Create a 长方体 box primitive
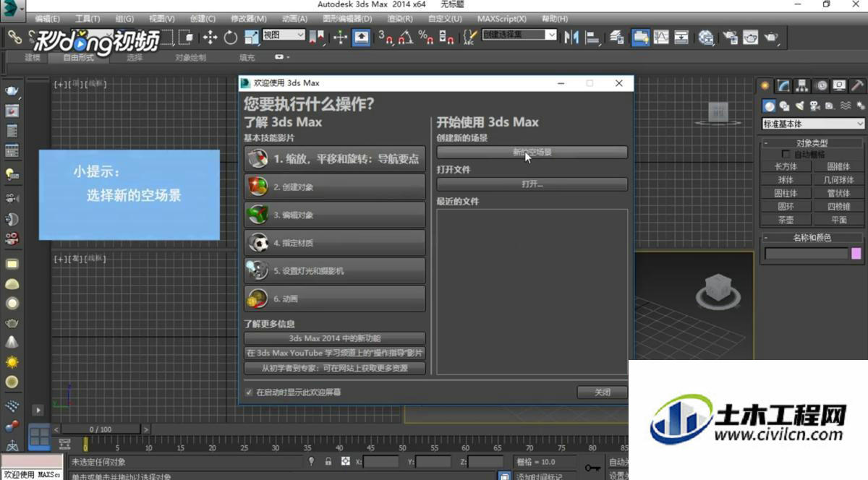 [786, 166]
